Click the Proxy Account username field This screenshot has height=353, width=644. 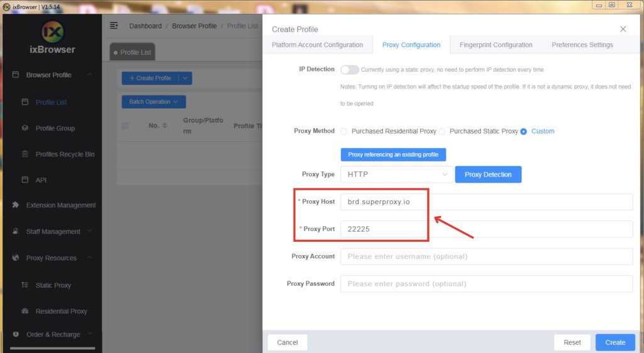point(486,256)
